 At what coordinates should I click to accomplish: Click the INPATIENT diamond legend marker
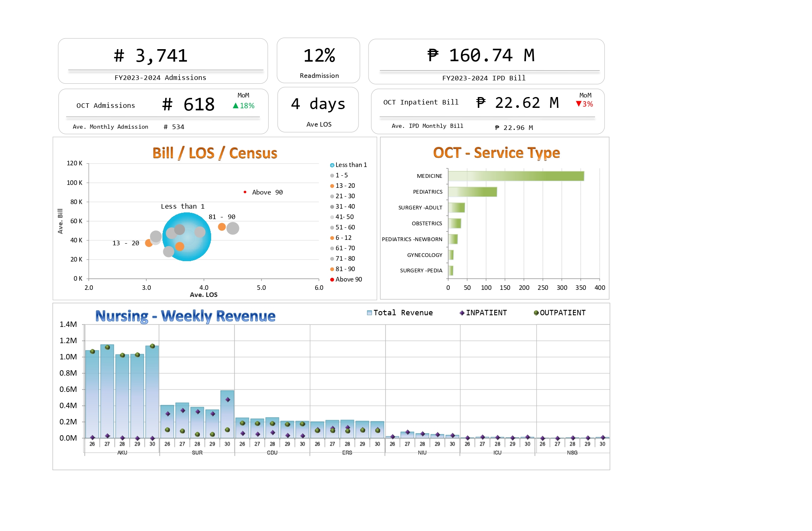pyautogui.click(x=462, y=313)
